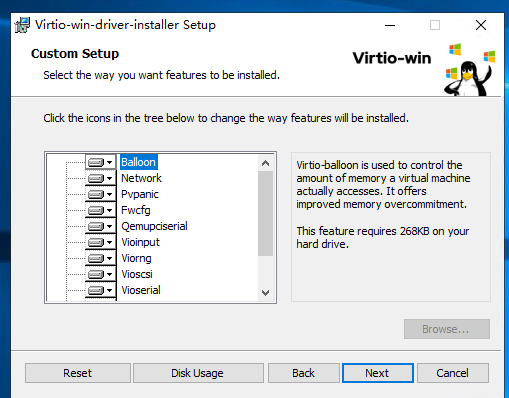
Task: Open the Vioinput feature install-state dropdown
Action: click(x=100, y=242)
